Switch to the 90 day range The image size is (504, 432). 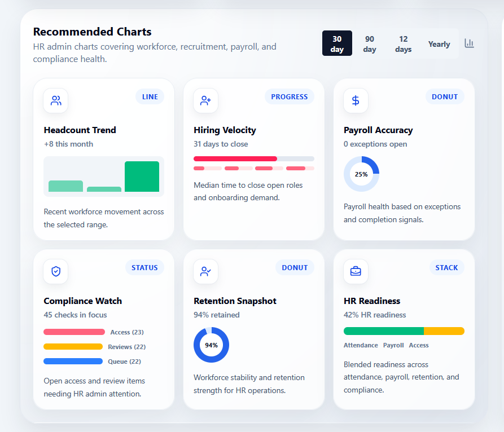(x=370, y=44)
